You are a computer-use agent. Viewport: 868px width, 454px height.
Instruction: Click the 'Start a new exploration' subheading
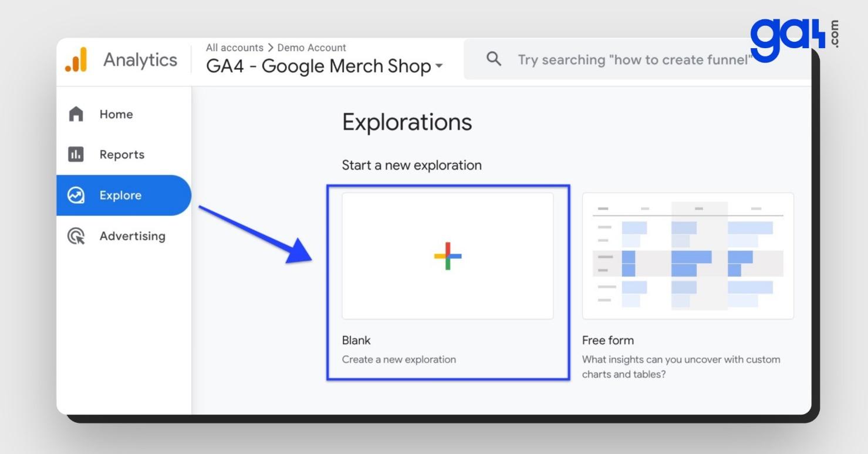(412, 165)
